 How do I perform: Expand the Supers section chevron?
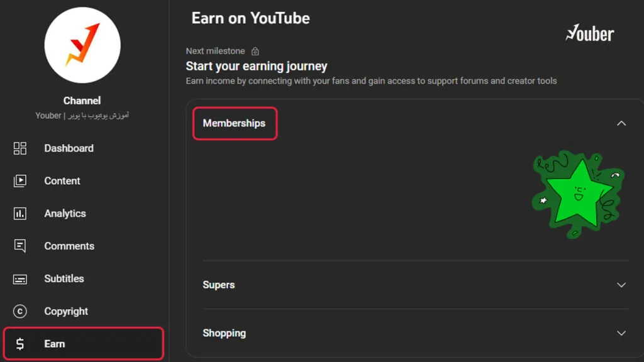621,285
